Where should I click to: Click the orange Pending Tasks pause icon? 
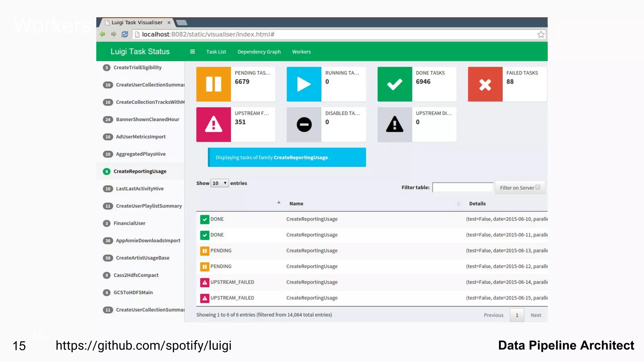214,84
